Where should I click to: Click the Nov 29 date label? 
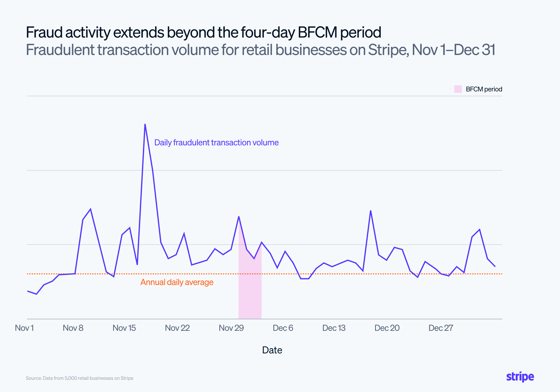tap(231, 328)
